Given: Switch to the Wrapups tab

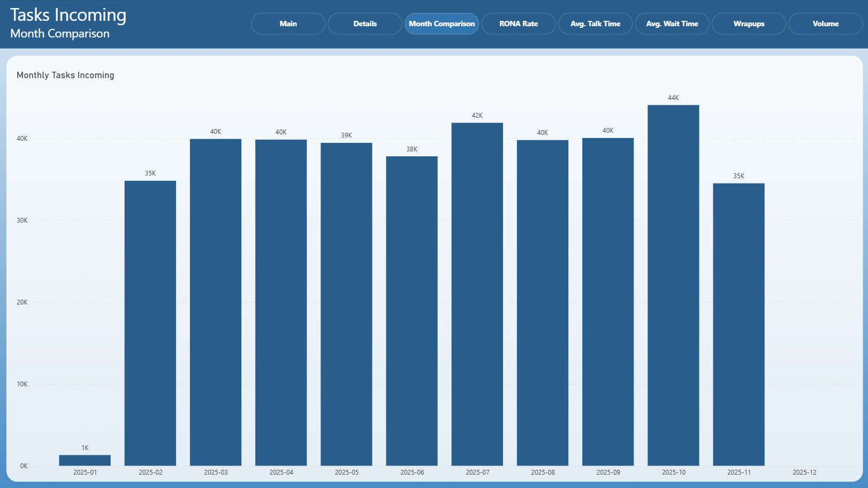Looking at the screenshot, I should pos(749,24).
